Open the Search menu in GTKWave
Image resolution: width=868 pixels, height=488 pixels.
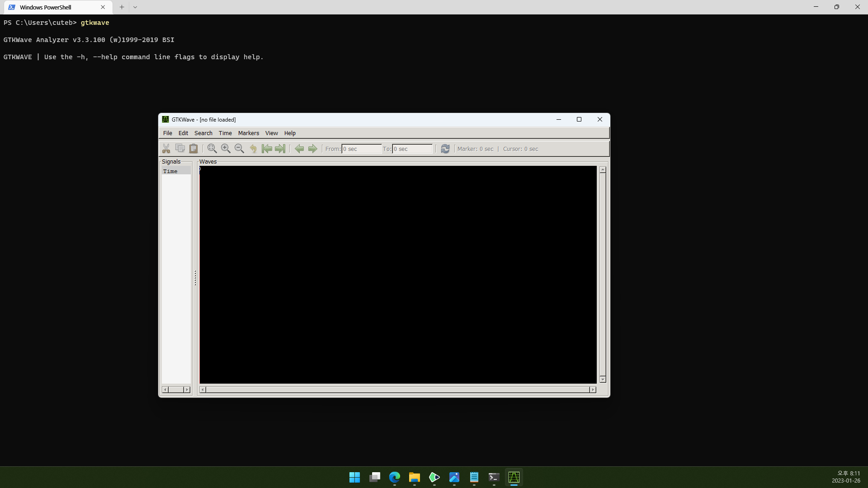pyautogui.click(x=203, y=133)
